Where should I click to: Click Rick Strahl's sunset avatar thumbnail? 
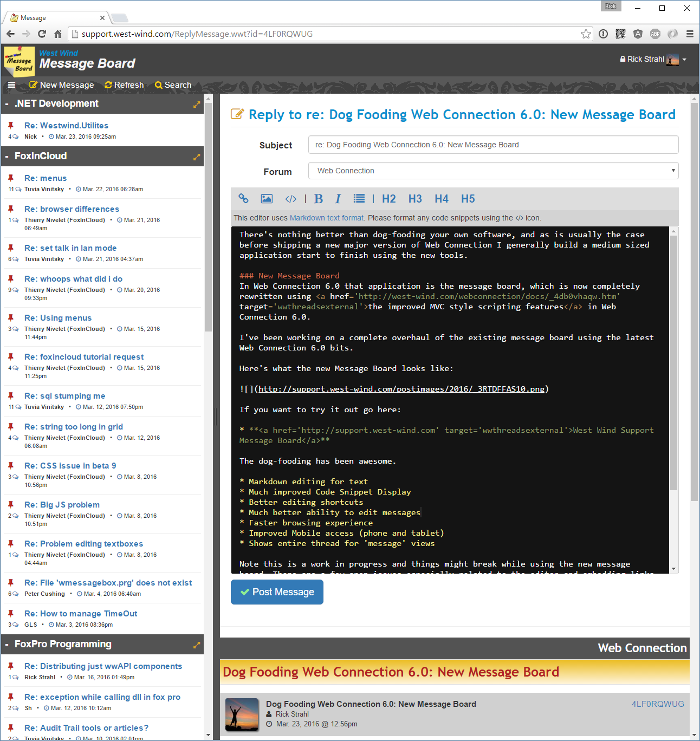point(242,714)
